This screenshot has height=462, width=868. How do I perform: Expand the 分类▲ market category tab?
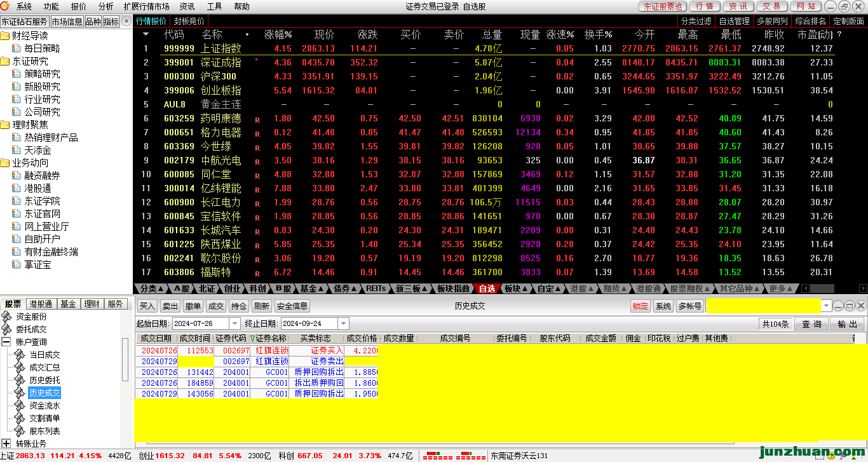coord(152,289)
